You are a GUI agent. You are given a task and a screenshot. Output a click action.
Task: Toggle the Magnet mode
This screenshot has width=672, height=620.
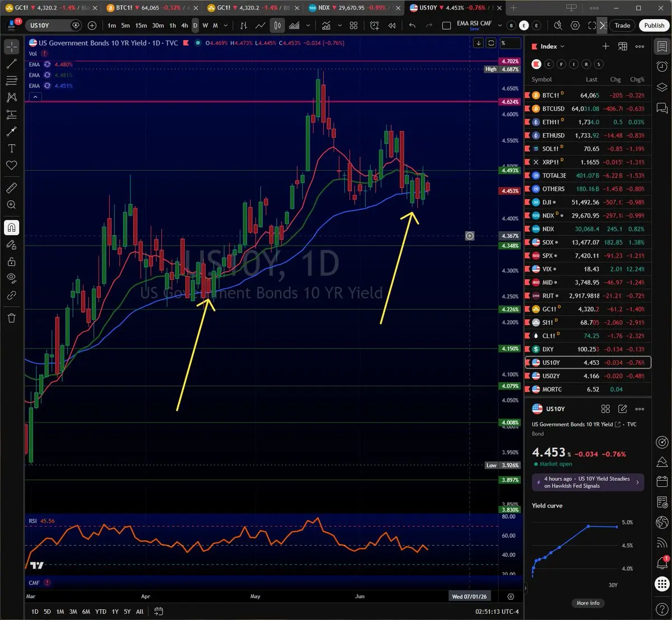click(12, 227)
